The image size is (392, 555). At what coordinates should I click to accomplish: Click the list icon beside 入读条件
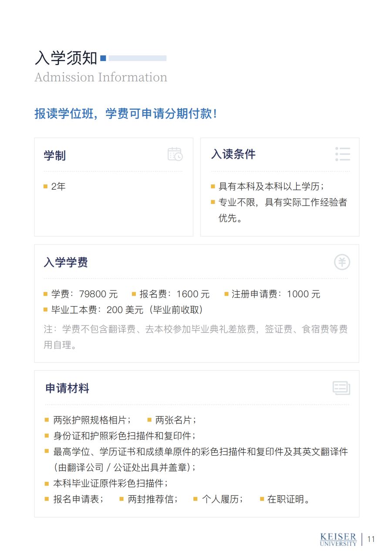pos(343,154)
